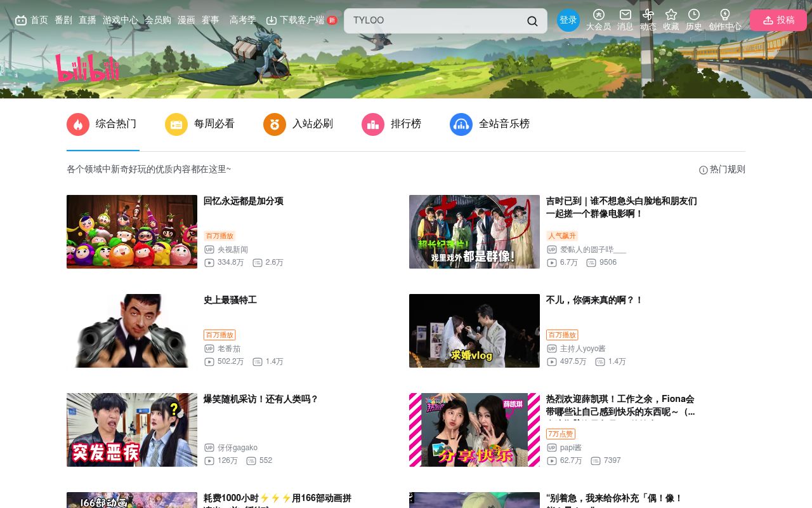Open the 分享快乐 thumbnail
Image resolution: width=812 pixels, height=508 pixels.
(x=475, y=430)
